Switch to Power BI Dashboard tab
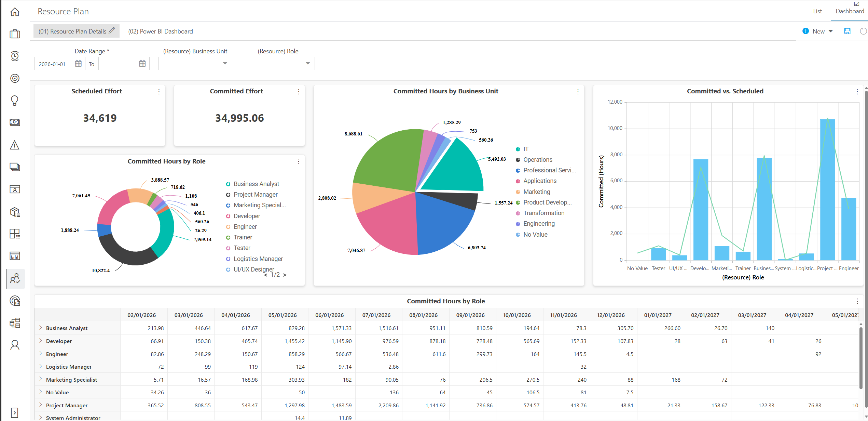The width and height of the screenshot is (868, 421). (x=161, y=31)
